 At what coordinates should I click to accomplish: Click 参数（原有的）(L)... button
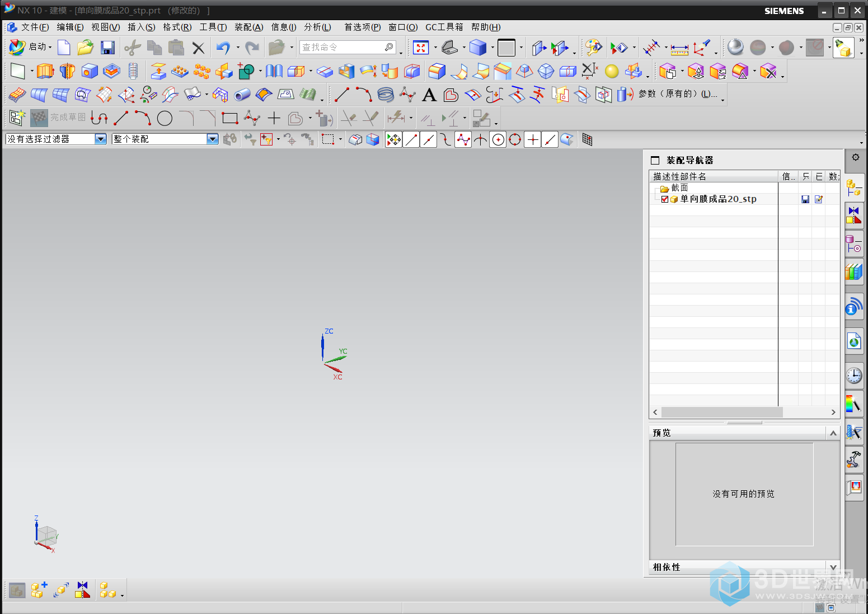pyautogui.click(x=678, y=94)
